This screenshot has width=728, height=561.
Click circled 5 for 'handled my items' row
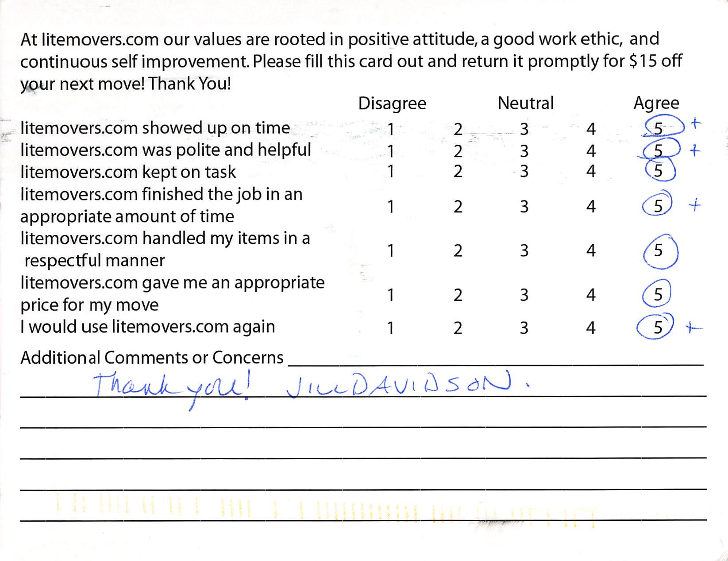659,251
